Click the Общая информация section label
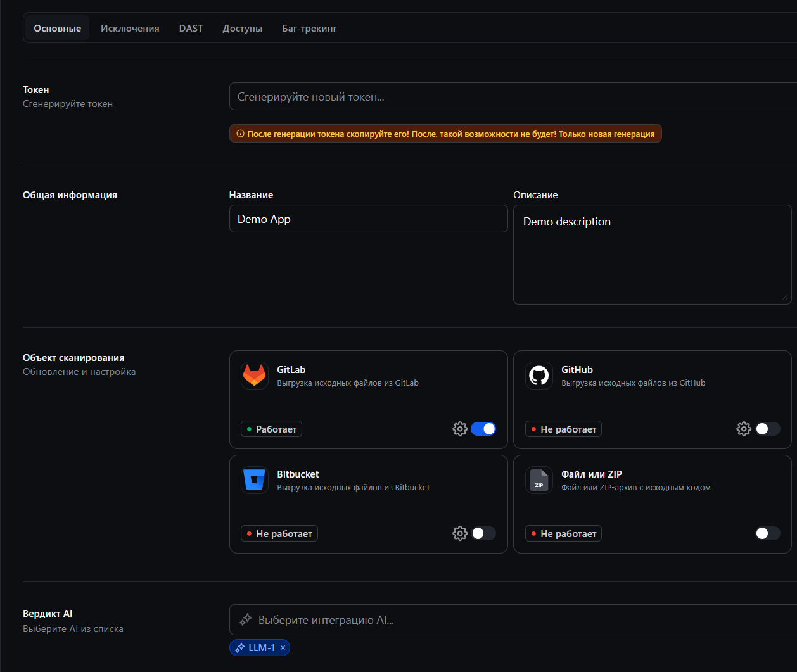Screen dimensions: 797x672 tap(70, 195)
